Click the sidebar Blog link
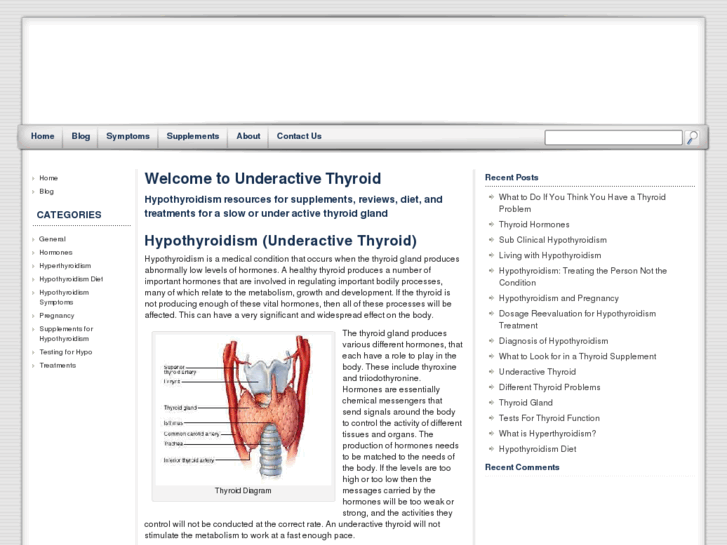Viewport: 727px width, 545px height. pyautogui.click(x=46, y=192)
